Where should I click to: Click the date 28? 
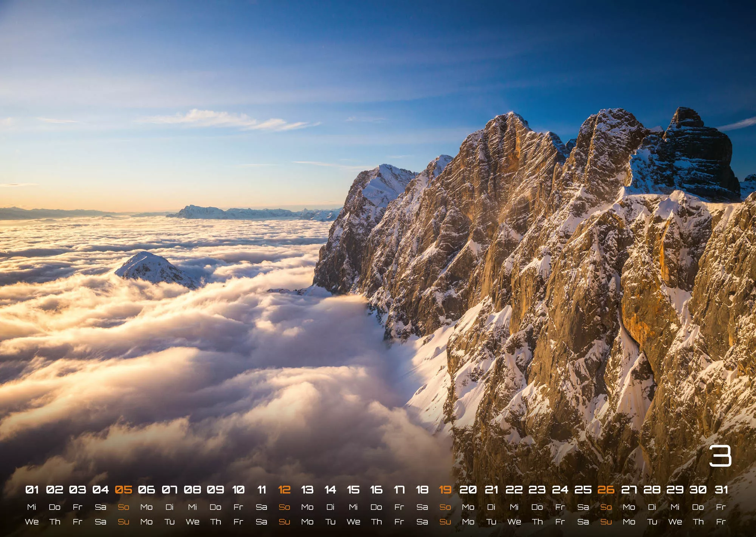pos(652,490)
